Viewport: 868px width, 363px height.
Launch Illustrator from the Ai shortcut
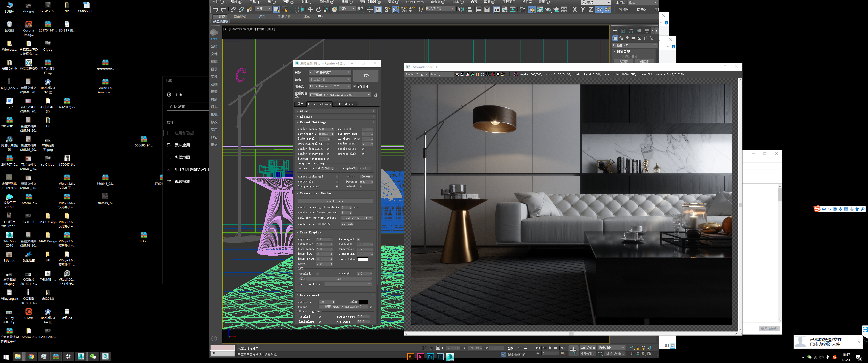(411, 357)
